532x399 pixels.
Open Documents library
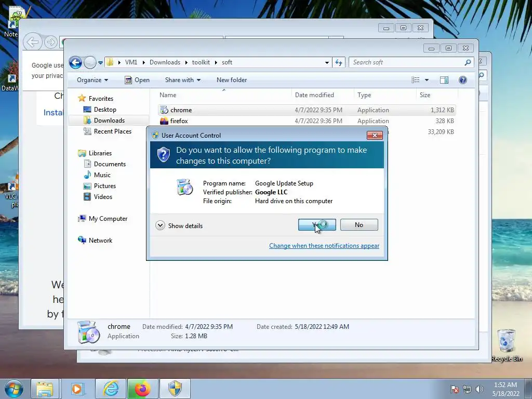coord(105,164)
